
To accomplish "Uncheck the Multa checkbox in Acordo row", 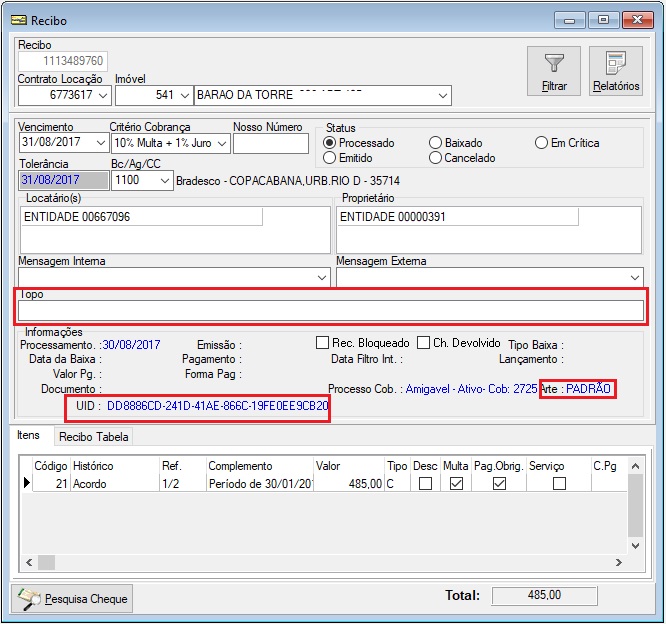I will pos(455,484).
